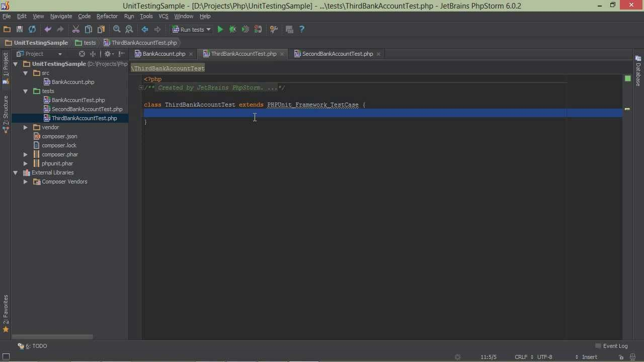
Task: Click the navigate Back arrow
Action: pos(145,30)
